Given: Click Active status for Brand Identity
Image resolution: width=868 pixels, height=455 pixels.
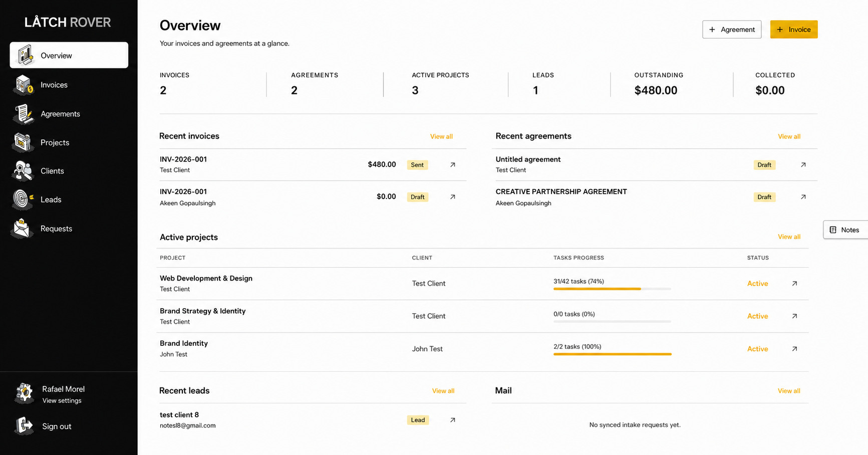Looking at the screenshot, I should tap(757, 349).
